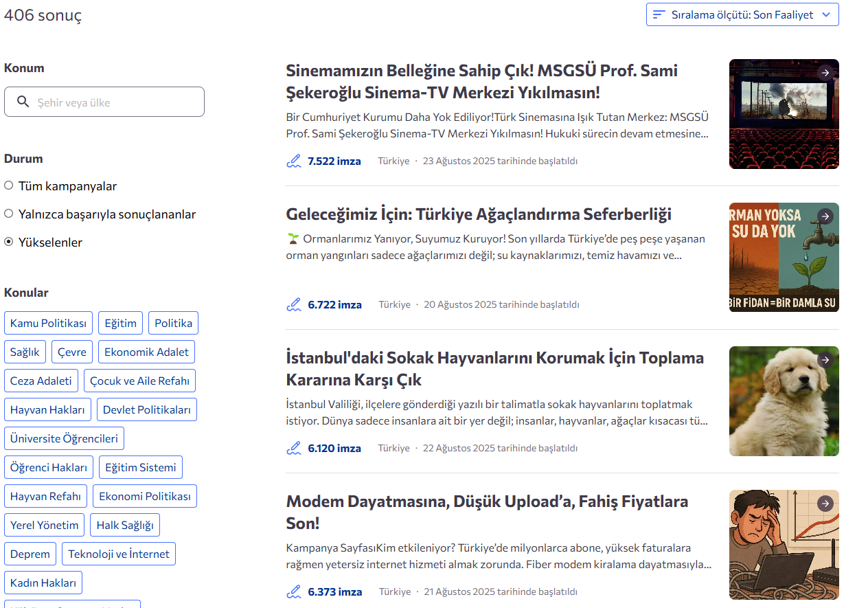Screen dimensions: 868x608
Task: Click the Ormanlarımız Yanıyor petition description
Action: coord(496,247)
